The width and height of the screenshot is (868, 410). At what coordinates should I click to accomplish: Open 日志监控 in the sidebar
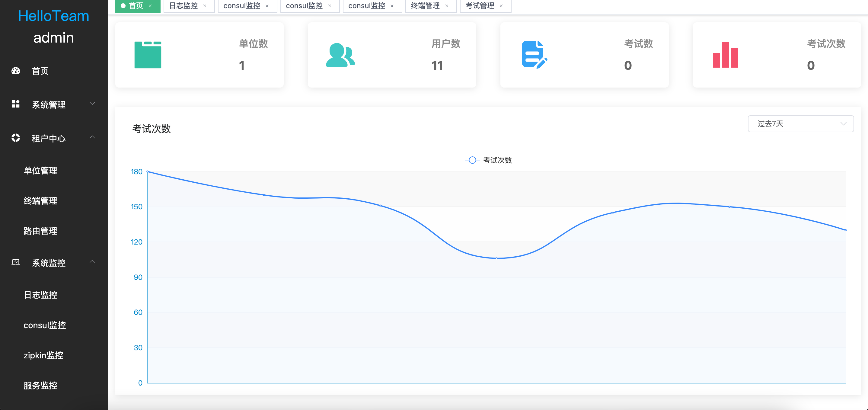point(54,295)
